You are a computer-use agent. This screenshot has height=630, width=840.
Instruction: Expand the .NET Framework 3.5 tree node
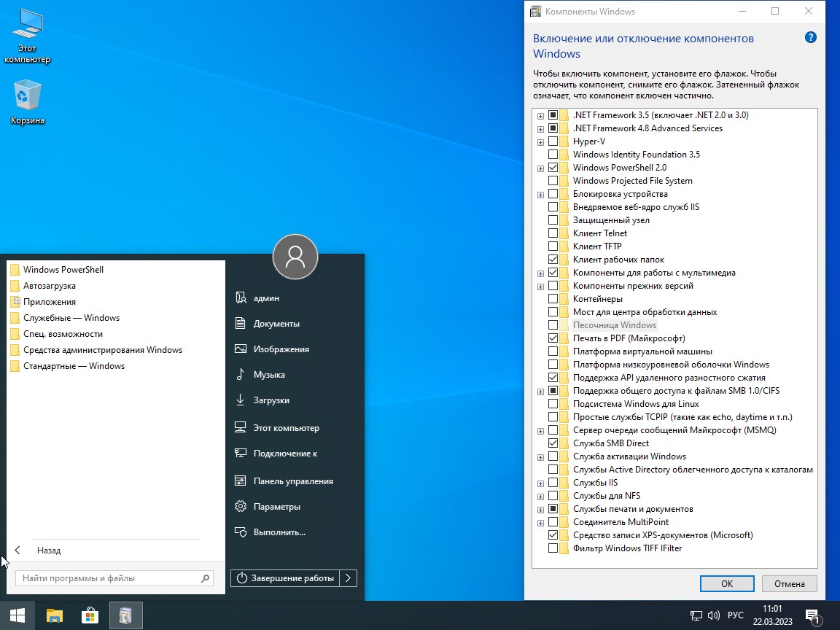[540, 115]
